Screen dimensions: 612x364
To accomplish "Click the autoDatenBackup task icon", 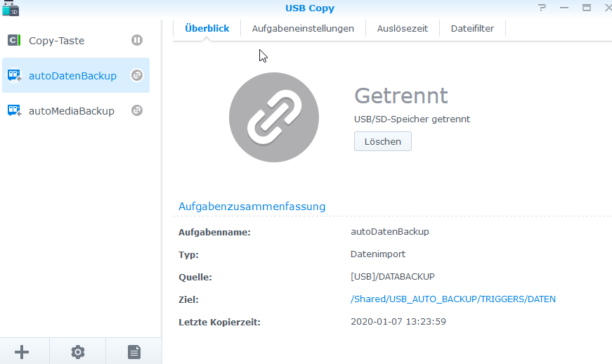I will tap(14, 75).
